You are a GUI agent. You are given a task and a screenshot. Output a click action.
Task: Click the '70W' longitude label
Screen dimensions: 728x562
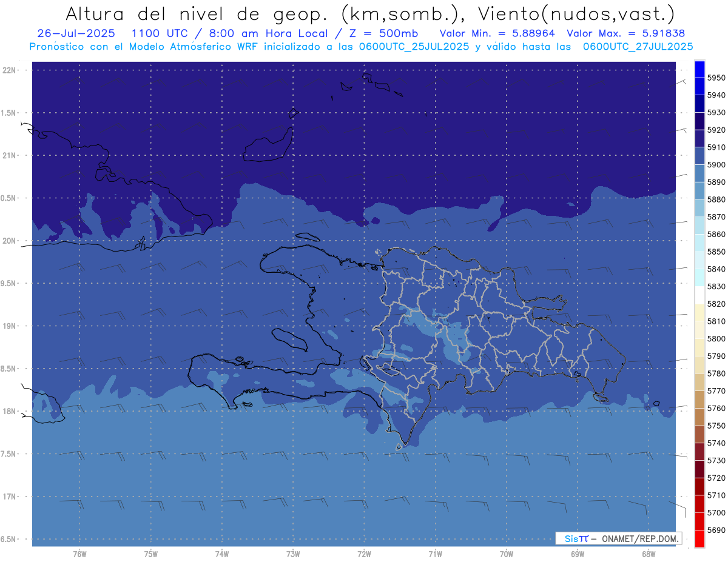[507, 554]
